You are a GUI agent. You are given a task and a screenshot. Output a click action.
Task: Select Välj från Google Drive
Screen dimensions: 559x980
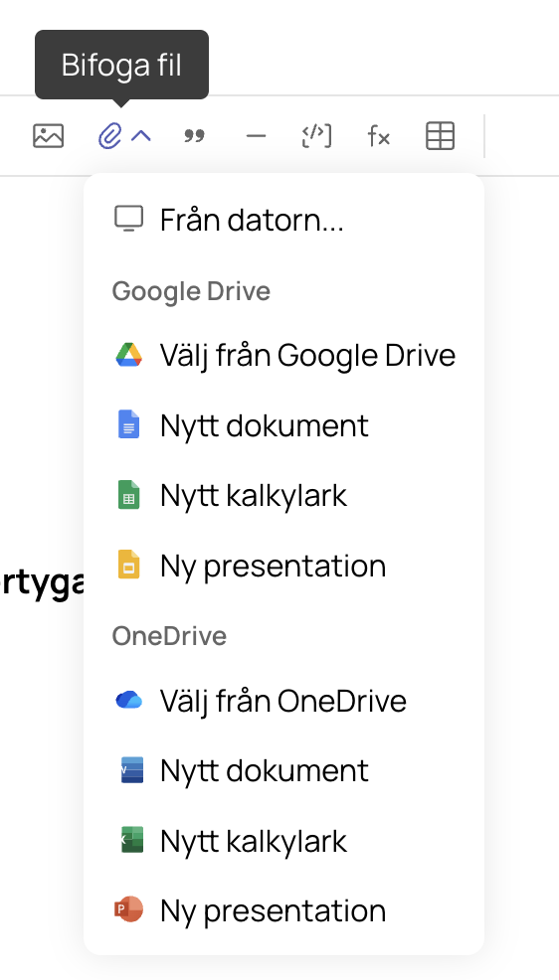(283, 355)
